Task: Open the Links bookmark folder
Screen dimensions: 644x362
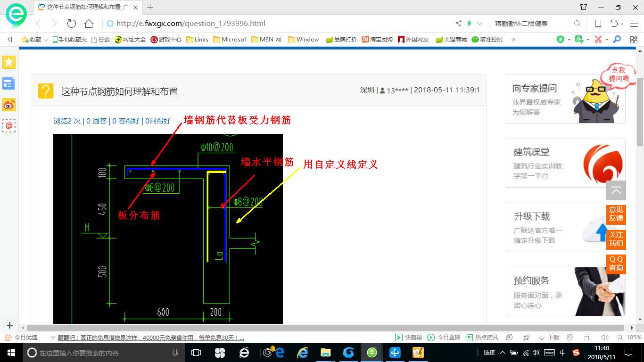Action: tap(198, 40)
